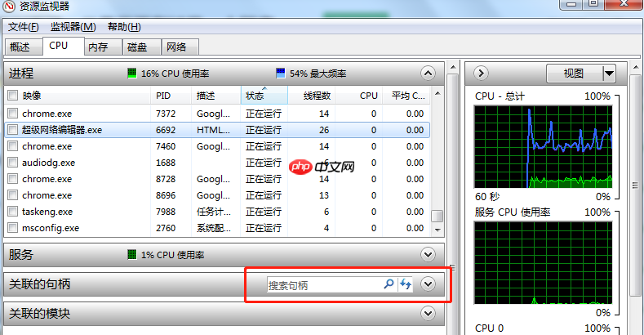Viewport: 644px width, 335px height.
Task: Open the 视图 dropdown arrow
Action: (x=609, y=74)
